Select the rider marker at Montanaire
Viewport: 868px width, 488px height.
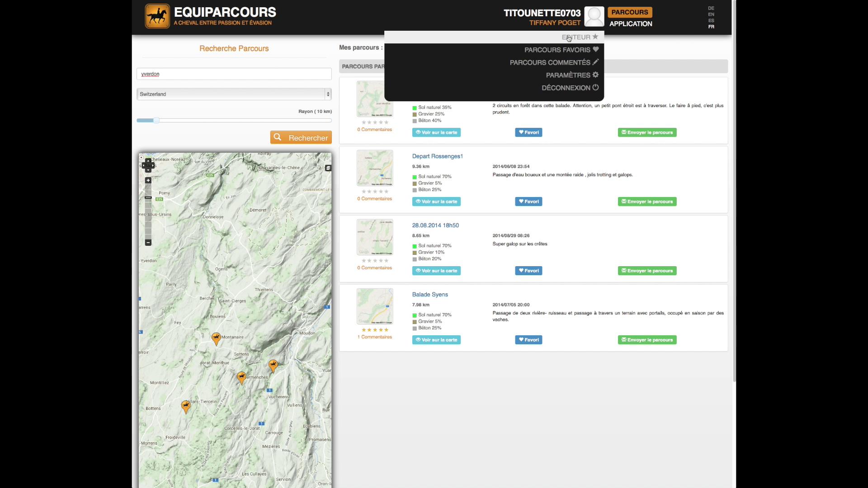pyautogui.click(x=216, y=339)
